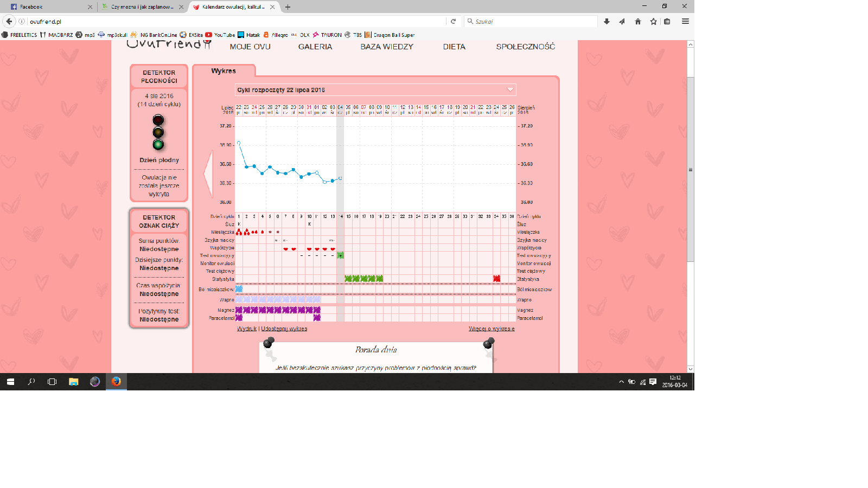This screenshot has width=868, height=488.
Task: Open the GALERIA menu
Action: (315, 47)
